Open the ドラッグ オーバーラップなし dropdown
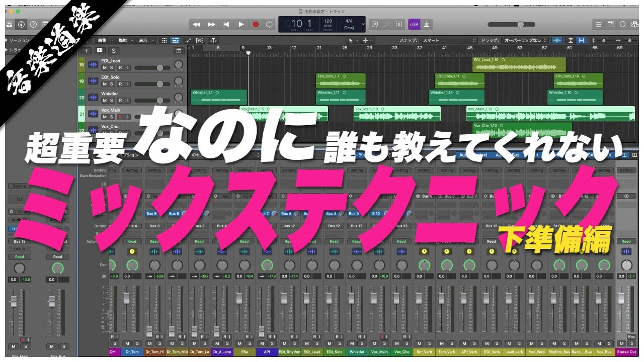Image resolution: width=644 pixels, height=362 pixels. coord(525,40)
